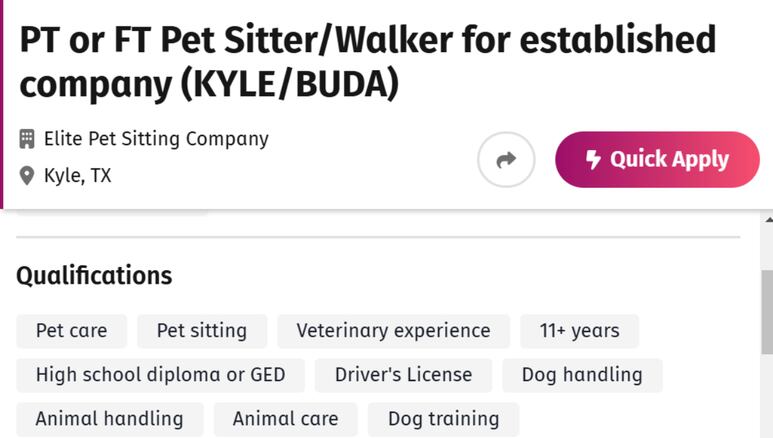The height and width of the screenshot is (438, 773).
Task: Click the scrollbar up arrow
Action: coord(769,220)
